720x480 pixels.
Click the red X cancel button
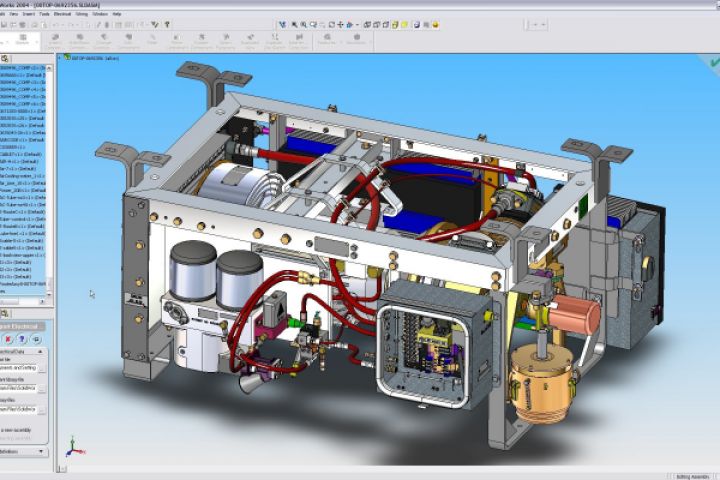click(8, 339)
